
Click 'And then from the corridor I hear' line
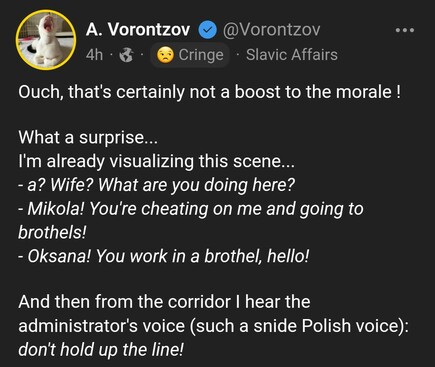point(164,302)
